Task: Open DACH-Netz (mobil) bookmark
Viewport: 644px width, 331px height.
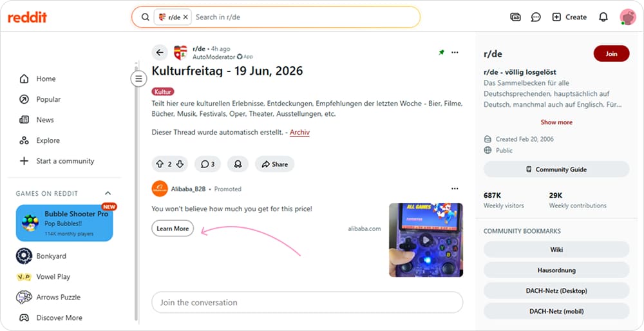Action: [556, 311]
